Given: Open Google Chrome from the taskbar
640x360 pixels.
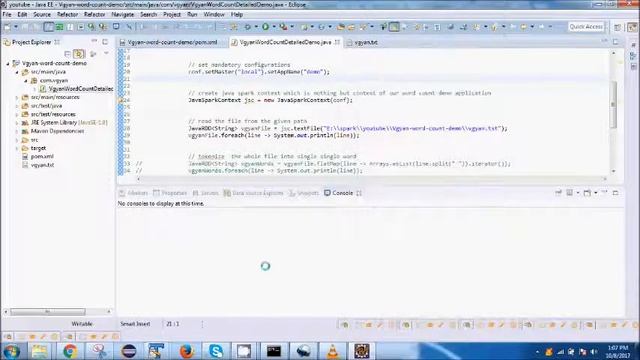Looking at the screenshot, I should pos(70,351).
